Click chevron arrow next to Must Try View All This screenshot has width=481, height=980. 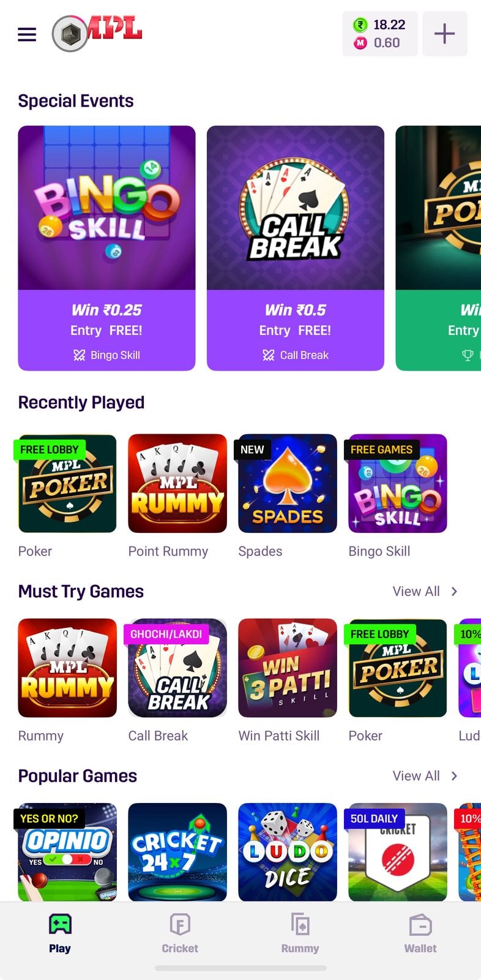click(x=454, y=591)
